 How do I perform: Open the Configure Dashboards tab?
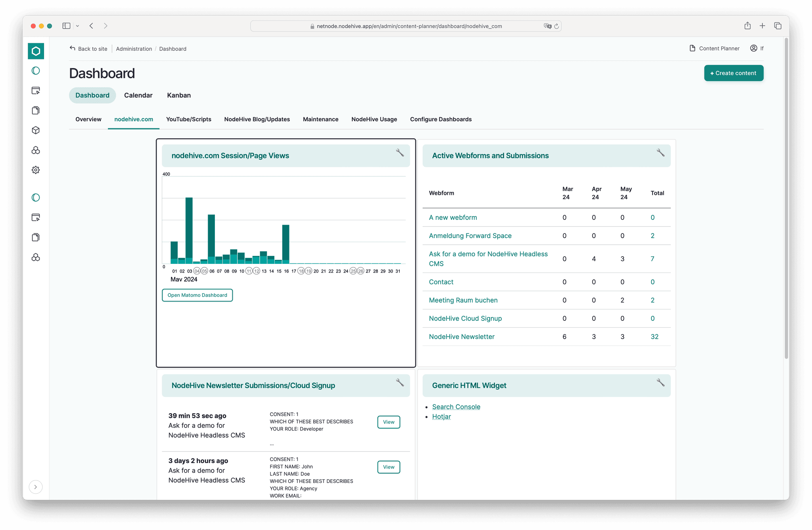click(441, 119)
